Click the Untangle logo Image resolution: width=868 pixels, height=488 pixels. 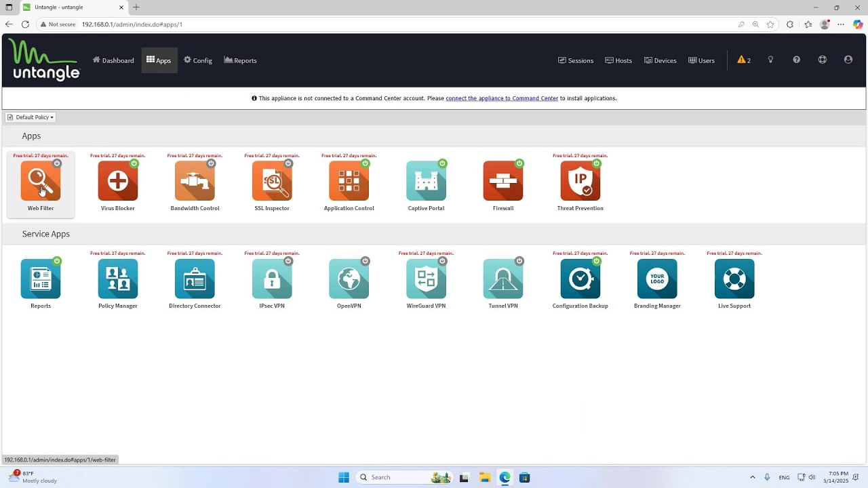pos(44,60)
